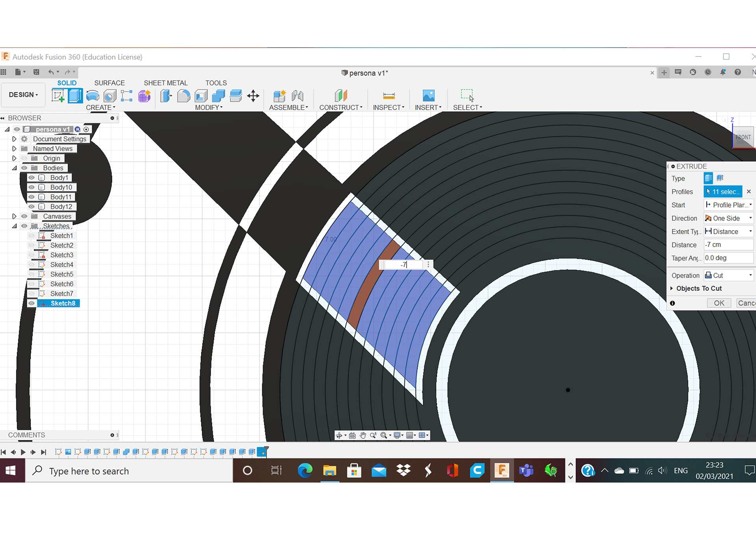Toggle visibility of Body10
The image size is (756, 534).
31,187
